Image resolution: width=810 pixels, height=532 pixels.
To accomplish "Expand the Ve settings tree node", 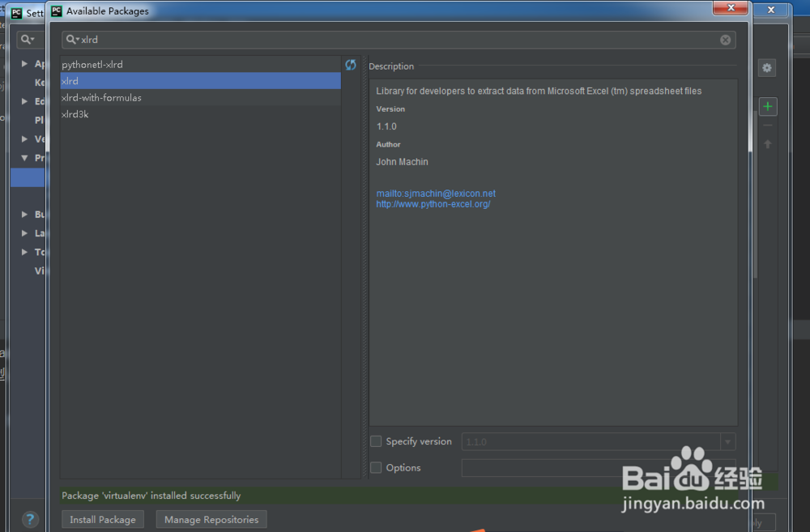I will [x=24, y=139].
